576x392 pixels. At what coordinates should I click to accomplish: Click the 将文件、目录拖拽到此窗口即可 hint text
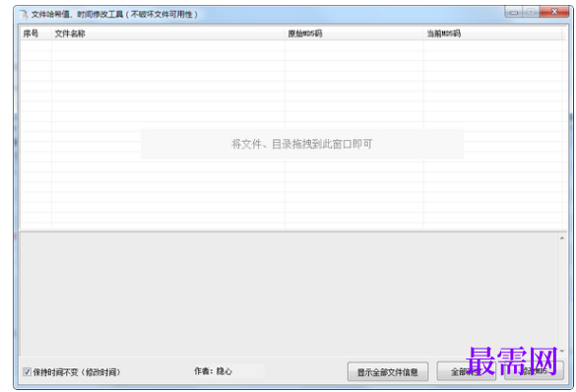pos(301,144)
